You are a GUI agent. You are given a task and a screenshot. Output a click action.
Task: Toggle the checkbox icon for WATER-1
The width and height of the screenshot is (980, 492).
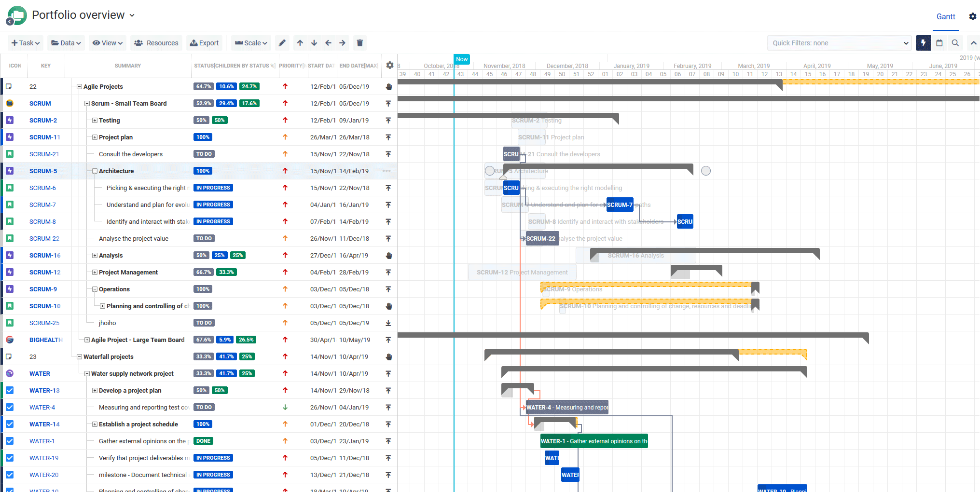click(10, 441)
